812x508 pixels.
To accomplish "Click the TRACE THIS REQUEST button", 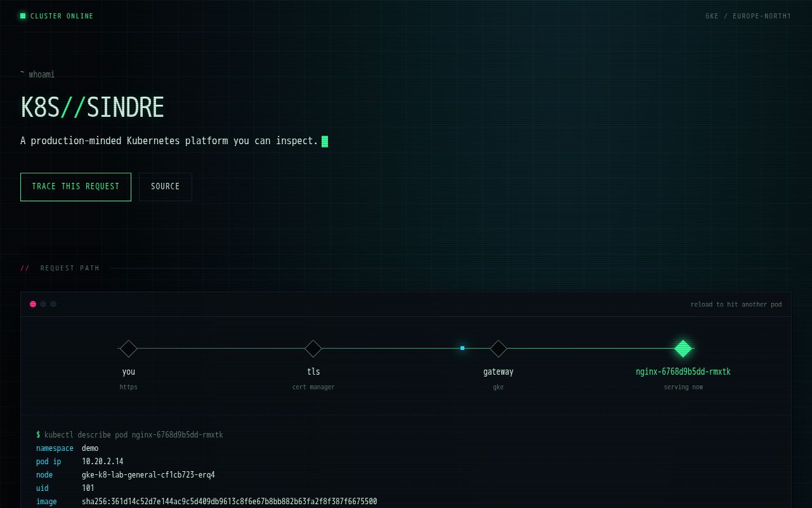I will point(75,187).
